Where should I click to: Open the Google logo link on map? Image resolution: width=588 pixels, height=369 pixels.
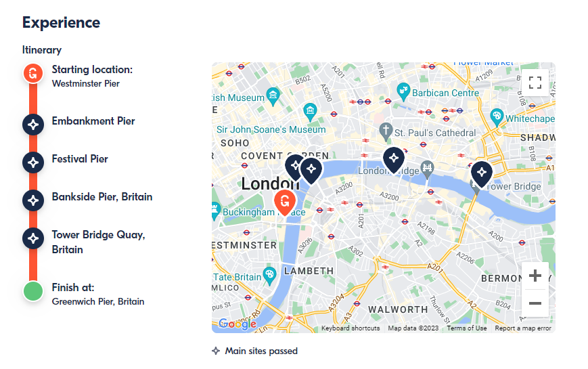point(238,323)
